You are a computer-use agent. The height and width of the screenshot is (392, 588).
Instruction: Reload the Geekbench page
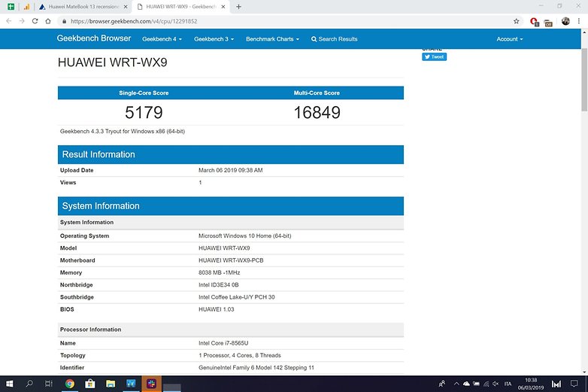(x=35, y=21)
